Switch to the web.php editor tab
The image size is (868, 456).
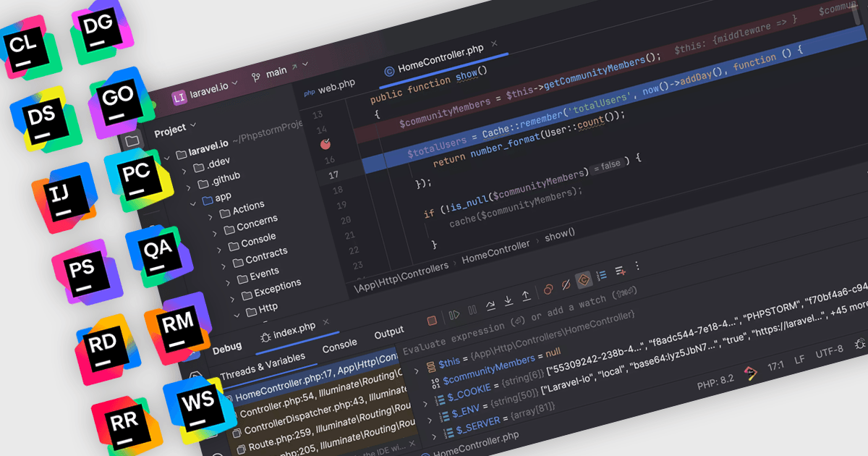[329, 88]
